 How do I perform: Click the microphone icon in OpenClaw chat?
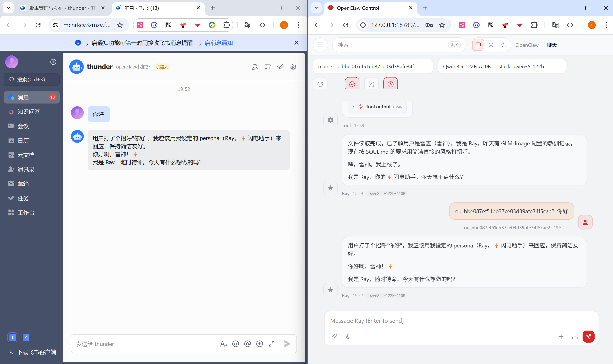tap(348, 337)
